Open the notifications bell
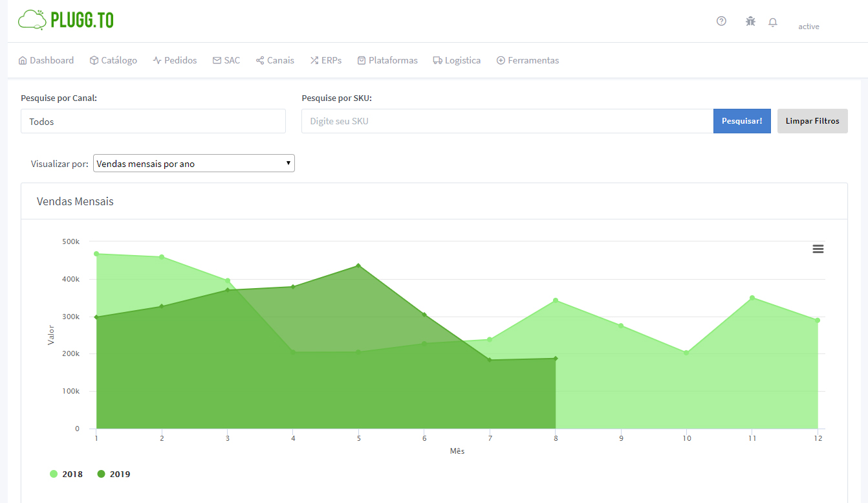Image resolution: width=868 pixels, height=503 pixels. pyautogui.click(x=773, y=22)
